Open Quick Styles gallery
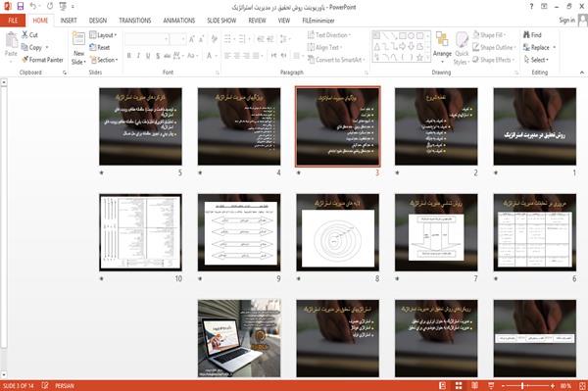The image size is (588, 391). coord(462,48)
